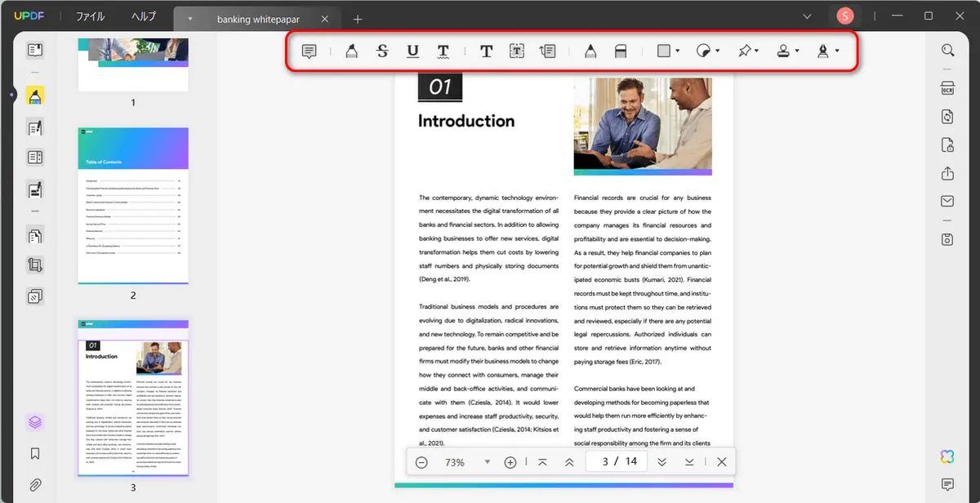The width and height of the screenshot is (980, 503).
Task: Go to the previous page
Action: (x=569, y=462)
